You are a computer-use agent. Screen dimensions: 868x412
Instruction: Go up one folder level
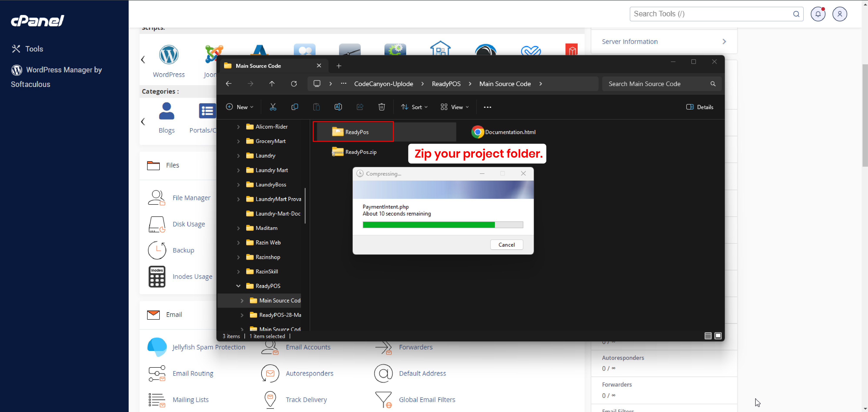click(272, 83)
